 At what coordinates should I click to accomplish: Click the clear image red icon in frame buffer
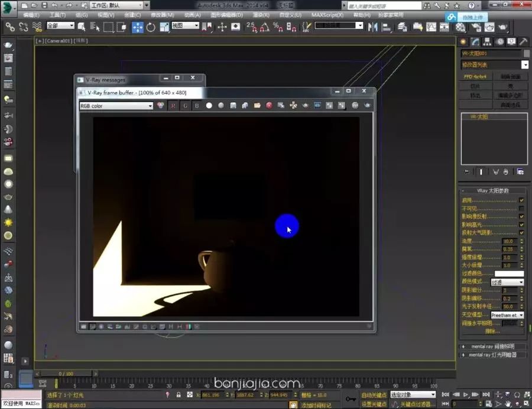[x=269, y=105]
